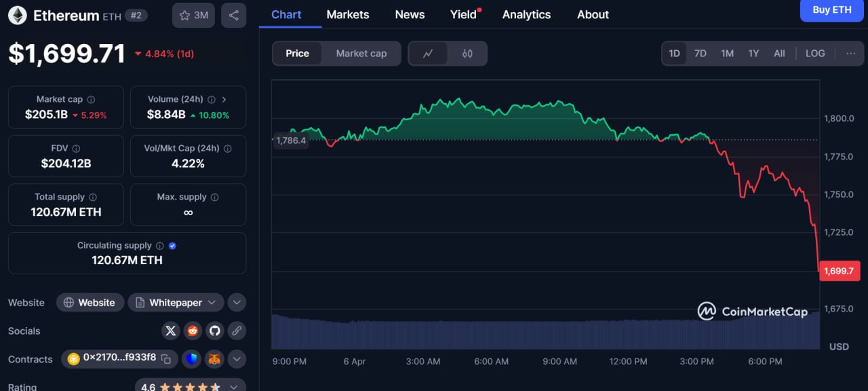The height and width of the screenshot is (391, 868).
Task: Add contract to Trust Wallet shield icon
Action: [x=192, y=359]
